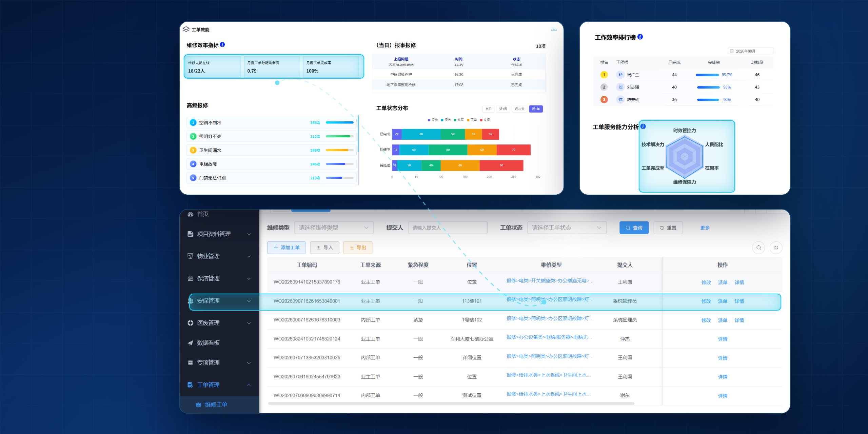This screenshot has width=868, height=434.
Task: Click the round search icon above table
Action: coord(758,248)
